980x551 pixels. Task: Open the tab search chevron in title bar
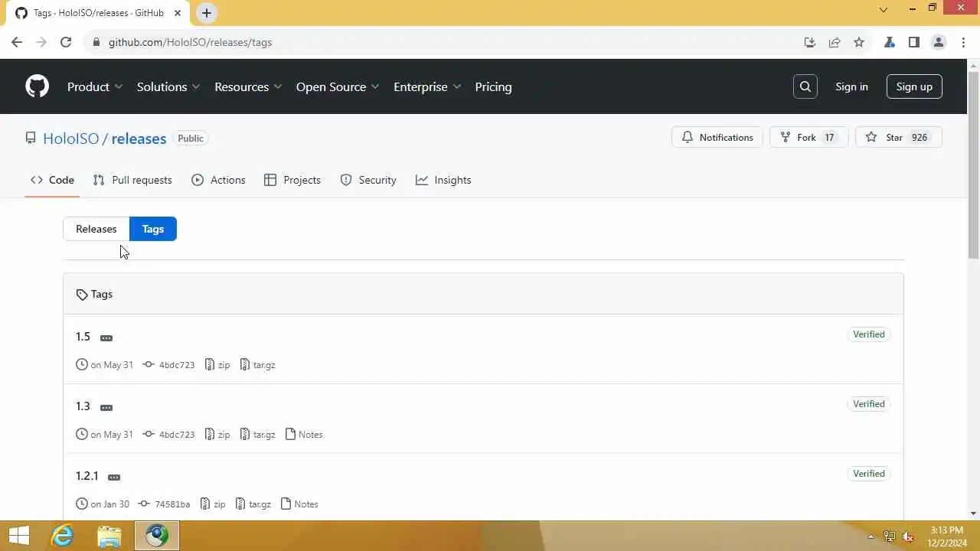pyautogui.click(x=884, y=10)
